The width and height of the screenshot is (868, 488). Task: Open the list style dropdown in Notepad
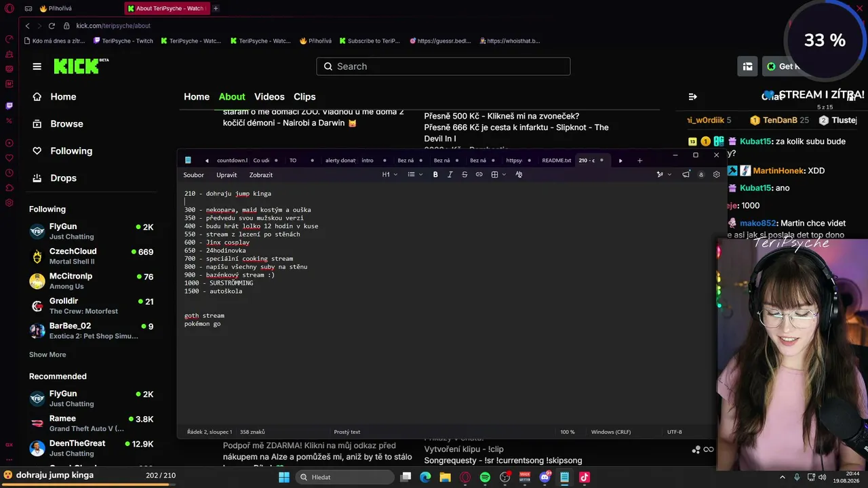tap(415, 175)
